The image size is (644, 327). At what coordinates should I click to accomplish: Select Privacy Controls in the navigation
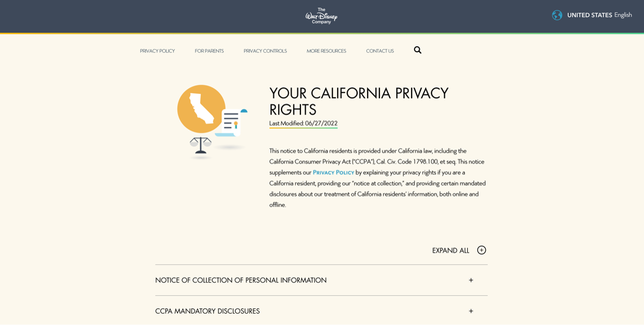pyautogui.click(x=265, y=51)
